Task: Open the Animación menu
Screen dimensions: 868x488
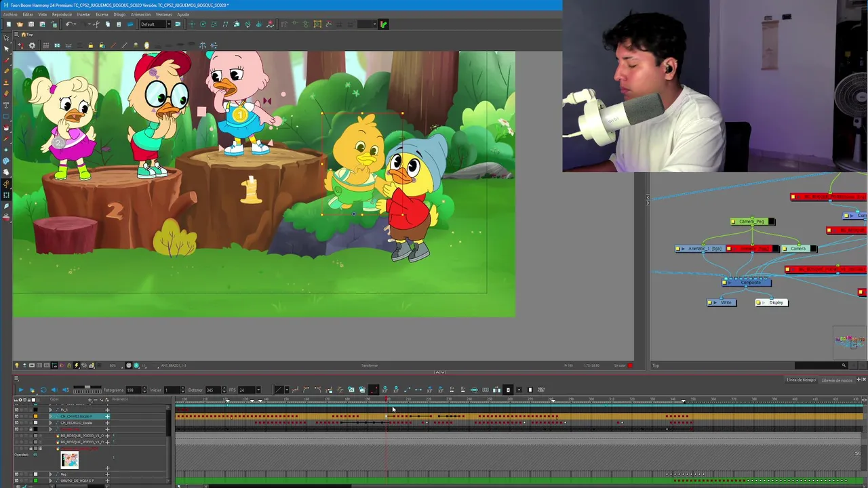Action: tap(140, 14)
